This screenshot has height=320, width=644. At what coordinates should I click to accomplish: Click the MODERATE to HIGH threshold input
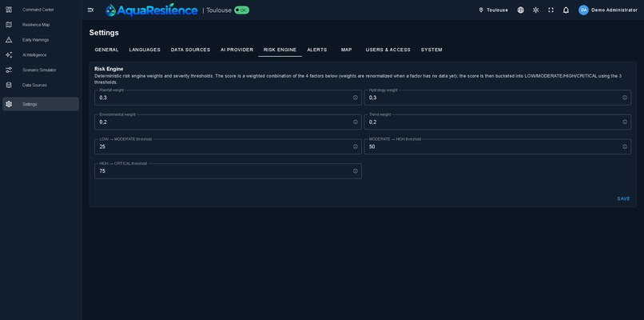497,146
